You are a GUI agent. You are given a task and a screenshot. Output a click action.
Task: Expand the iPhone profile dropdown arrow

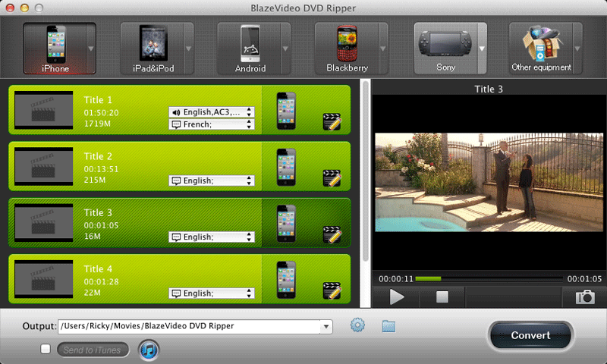pyautogui.click(x=91, y=49)
